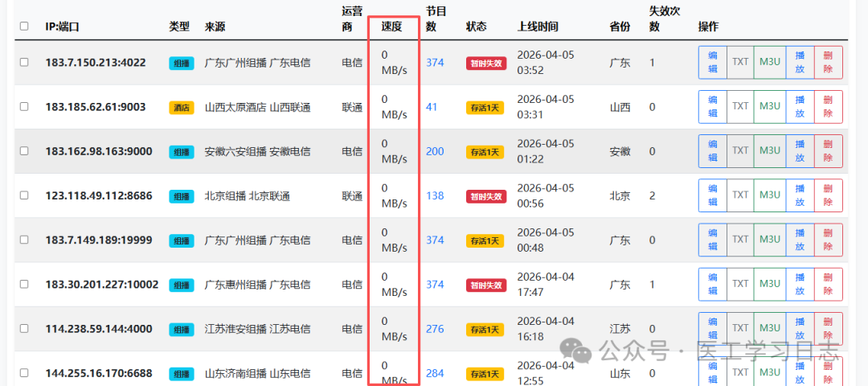Export M3U for 183.162.98.163:9000

pos(770,151)
